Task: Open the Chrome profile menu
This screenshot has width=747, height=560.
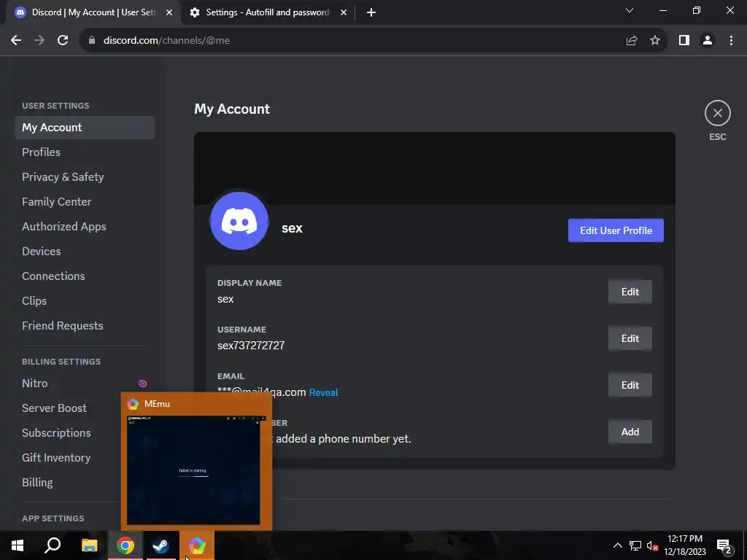Action: (x=708, y=41)
